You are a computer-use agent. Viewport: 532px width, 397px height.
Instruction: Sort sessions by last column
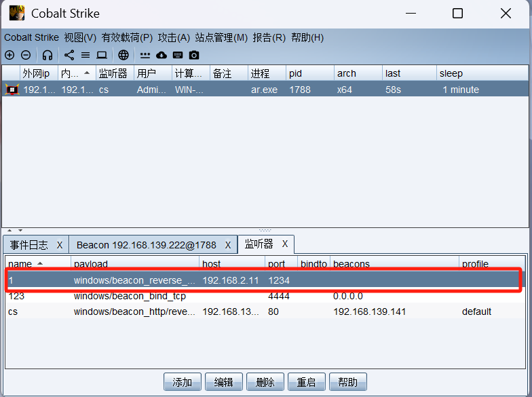(410, 73)
